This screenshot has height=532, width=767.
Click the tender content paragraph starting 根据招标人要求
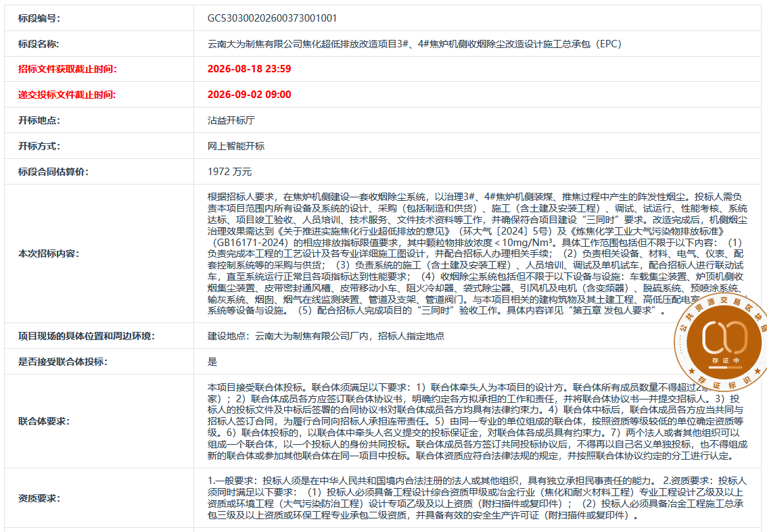478,253
